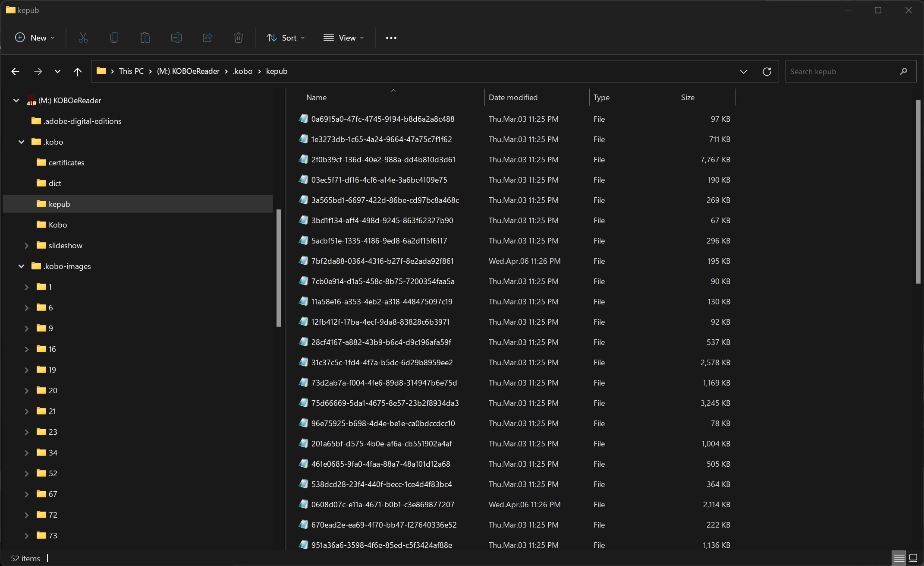
Task: Open the address bar history dropdown
Action: (x=743, y=72)
